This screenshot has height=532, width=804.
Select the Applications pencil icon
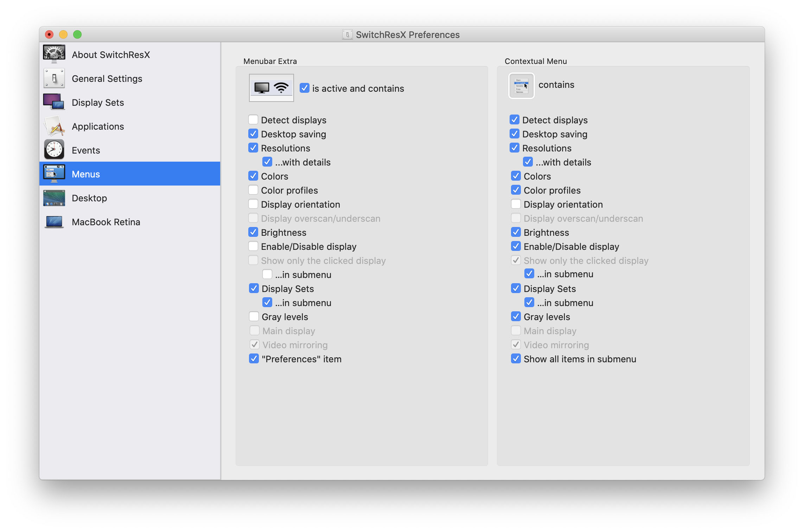tap(54, 126)
